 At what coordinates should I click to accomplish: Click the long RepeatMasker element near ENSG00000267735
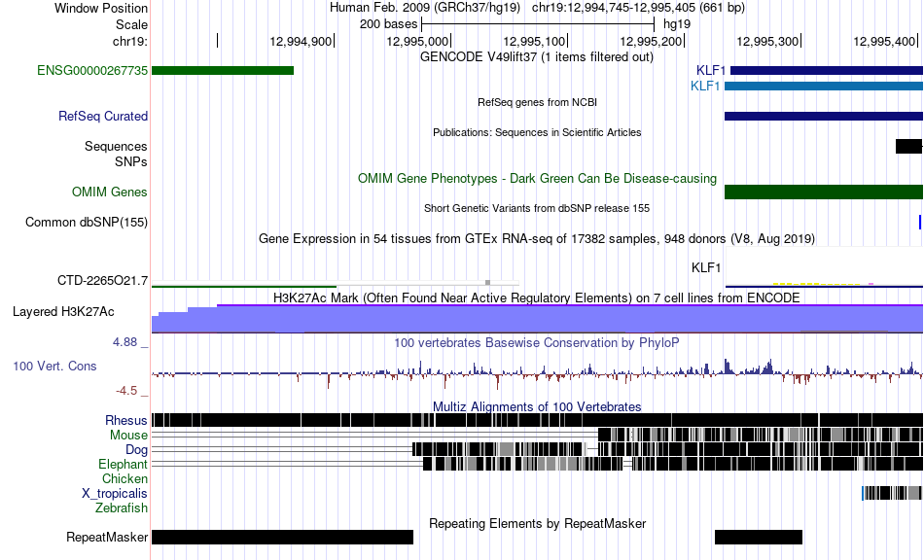[x=283, y=537]
